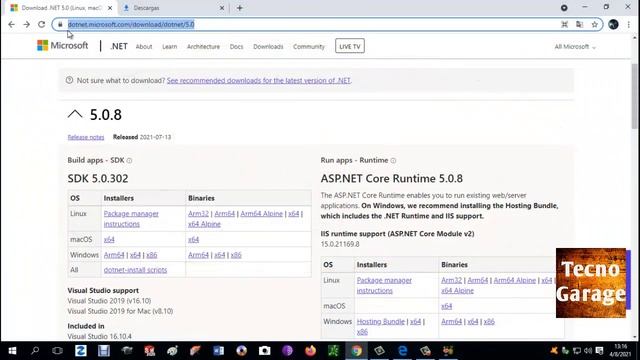
Task: Download SDK Linux x64 Alpine binaries
Action: tap(204, 224)
